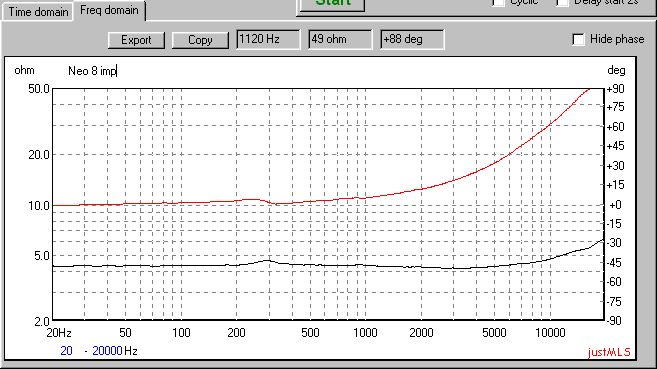The width and height of the screenshot is (657, 369).
Task: Toggle the Delay start 2s checkbox
Action: [x=562, y=3]
